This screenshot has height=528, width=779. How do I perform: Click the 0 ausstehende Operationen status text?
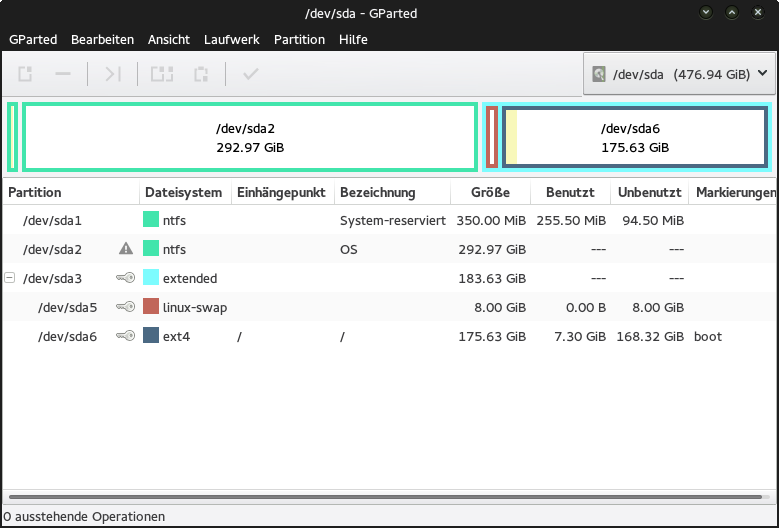tap(84, 517)
